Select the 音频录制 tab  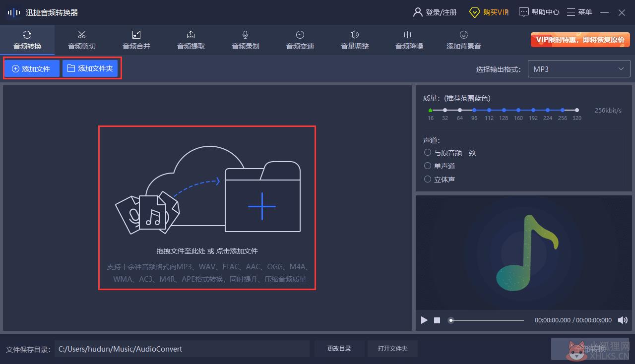pos(246,40)
